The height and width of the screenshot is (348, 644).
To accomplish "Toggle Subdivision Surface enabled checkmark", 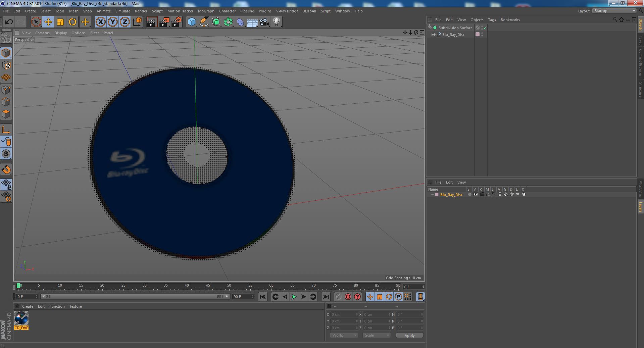I will [x=485, y=28].
